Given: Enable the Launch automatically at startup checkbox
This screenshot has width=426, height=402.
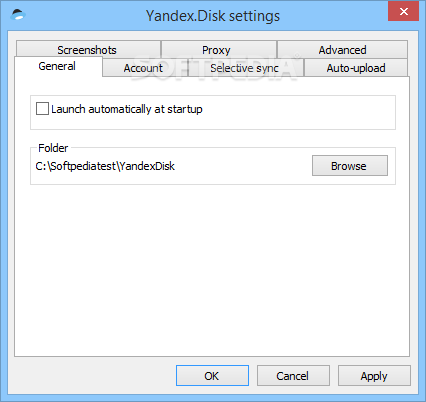Looking at the screenshot, I should pyautogui.click(x=42, y=109).
